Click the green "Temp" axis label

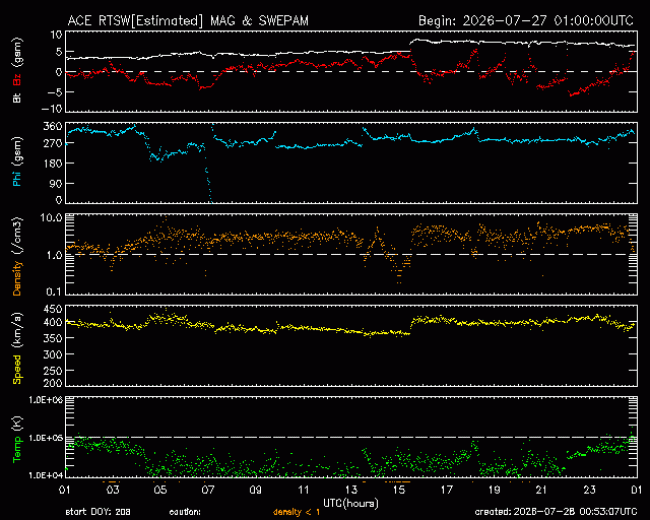tap(17, 449)
